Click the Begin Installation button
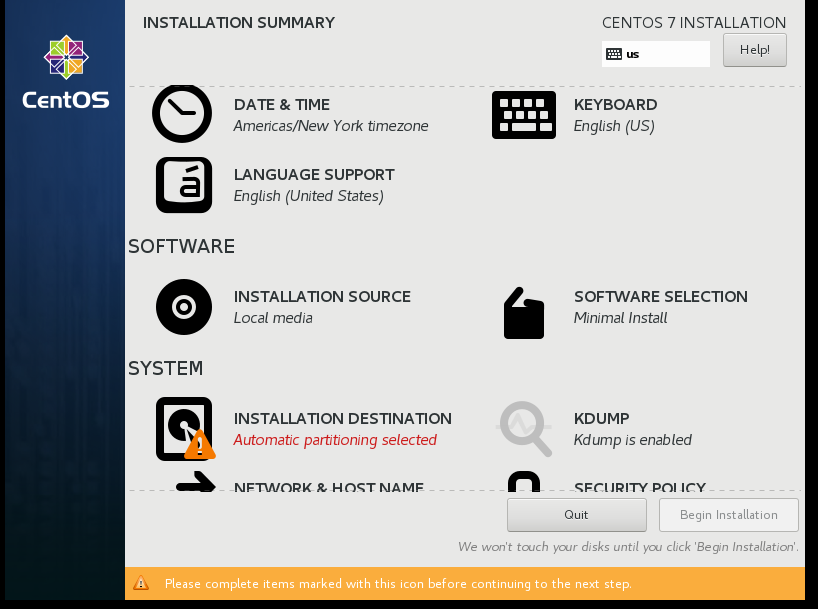The height and width of the screenshot is (609, 818). [x=729, y=515]
